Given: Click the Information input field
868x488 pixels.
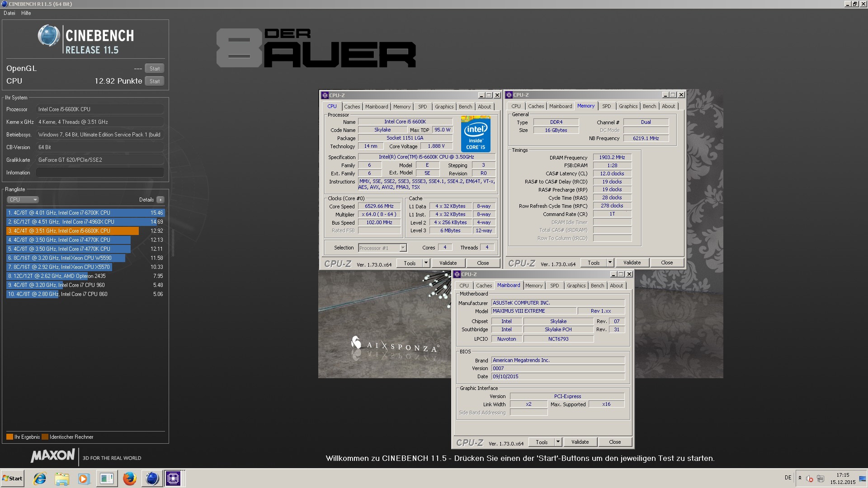Looking at the screenshot, I should (x=100, y=173).
